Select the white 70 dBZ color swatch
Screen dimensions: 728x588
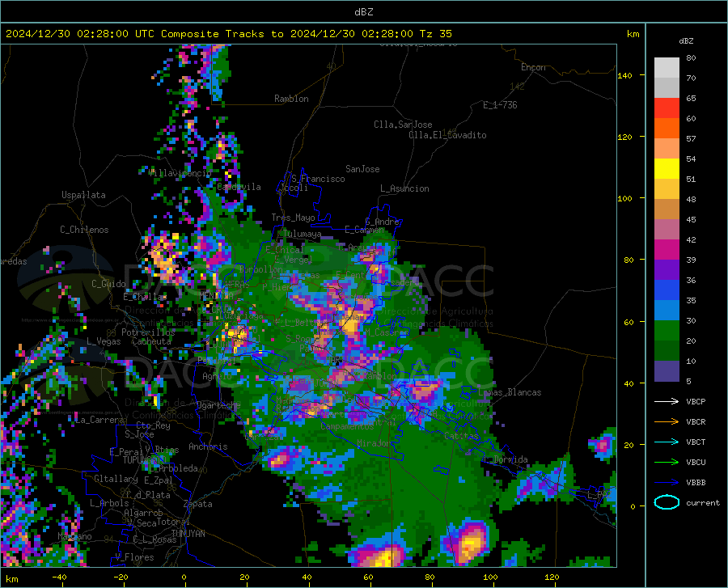pos(667,68)
